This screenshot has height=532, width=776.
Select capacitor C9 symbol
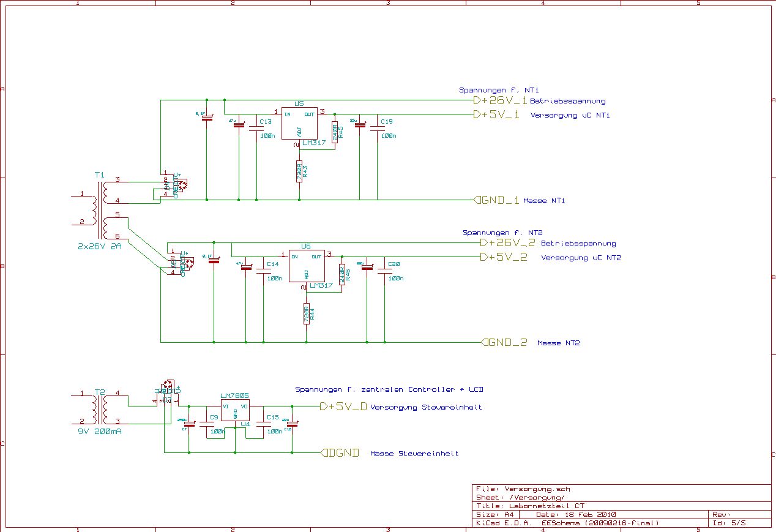click(x=208, y=424)
